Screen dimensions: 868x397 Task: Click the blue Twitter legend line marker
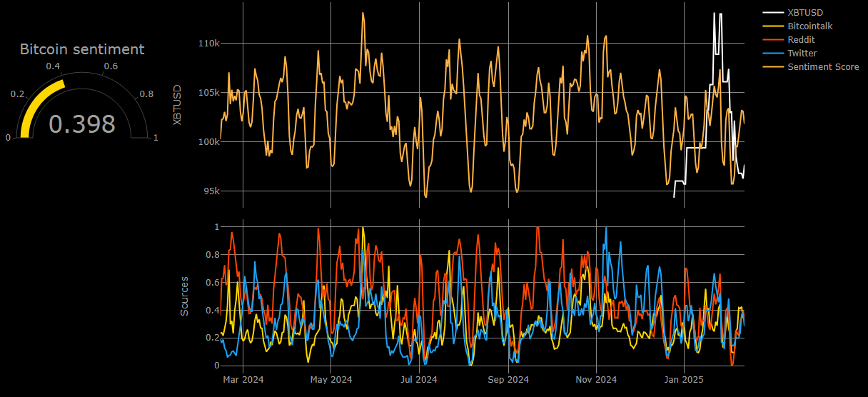(x=773, y=53)
